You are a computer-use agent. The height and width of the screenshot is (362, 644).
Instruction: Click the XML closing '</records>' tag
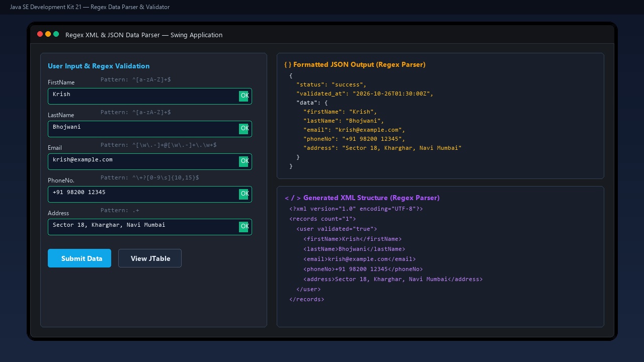[307, 299]
